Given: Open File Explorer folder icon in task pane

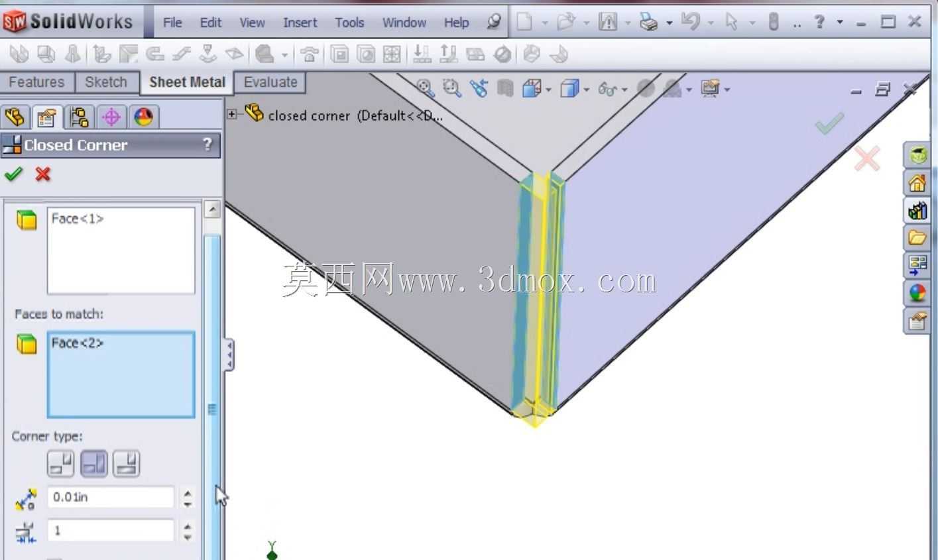Looking at the screenshot, I should tap(917, 237).
